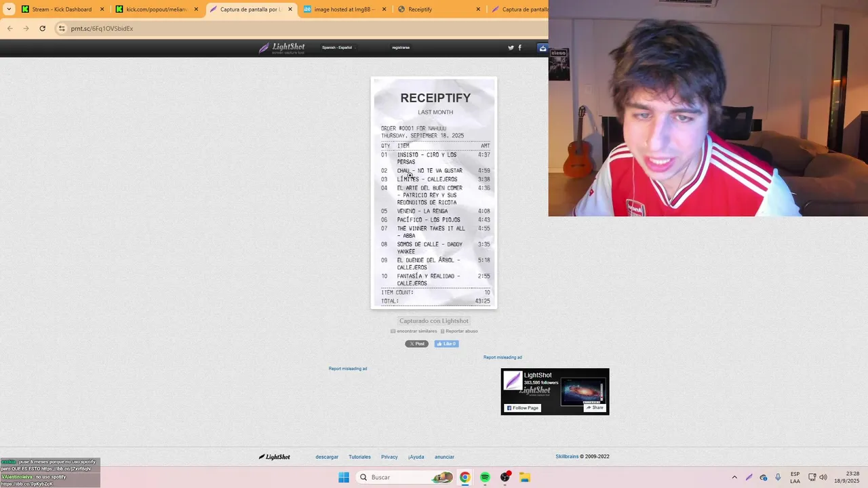Click the microphone icon in system tray
This screenshot has width=868, height=488.
click(778, 477)
